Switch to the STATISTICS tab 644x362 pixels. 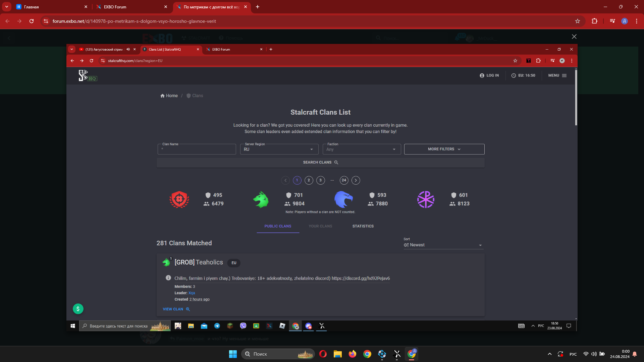point(363,226)
